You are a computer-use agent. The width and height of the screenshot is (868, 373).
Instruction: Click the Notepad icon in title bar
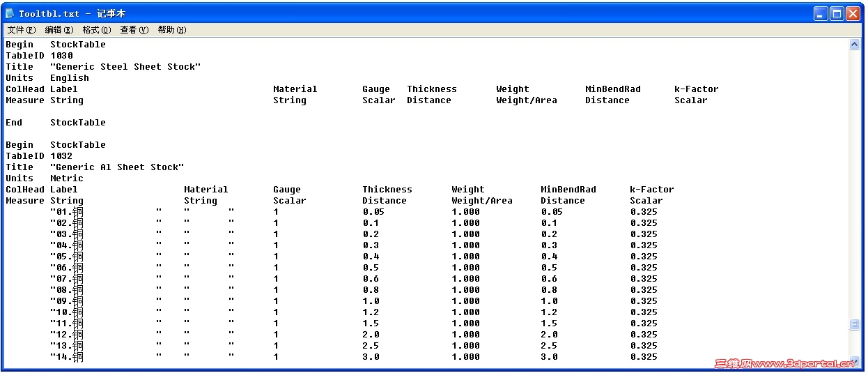coord(10,13)
